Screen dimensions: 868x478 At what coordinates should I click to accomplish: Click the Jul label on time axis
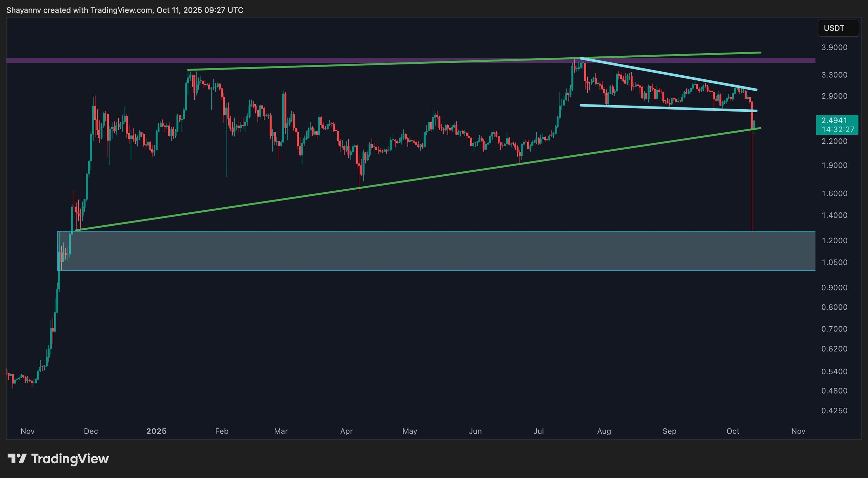538,431
